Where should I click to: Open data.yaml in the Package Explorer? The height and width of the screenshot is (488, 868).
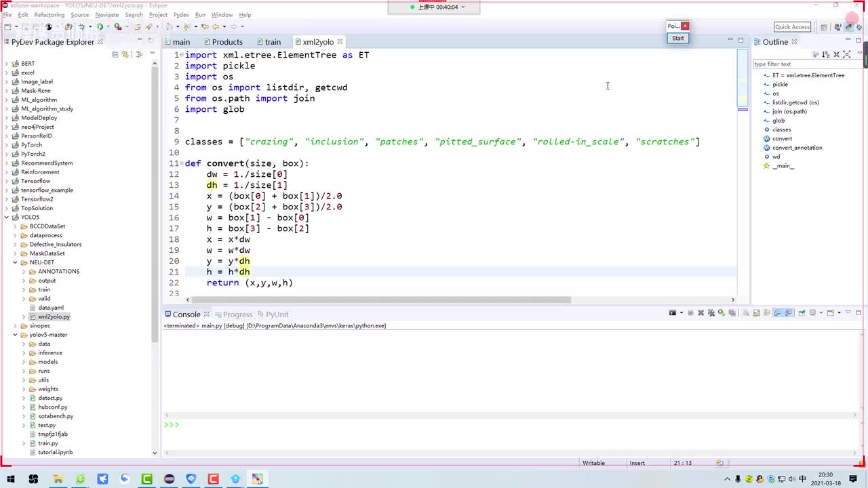tap(51, 308)
